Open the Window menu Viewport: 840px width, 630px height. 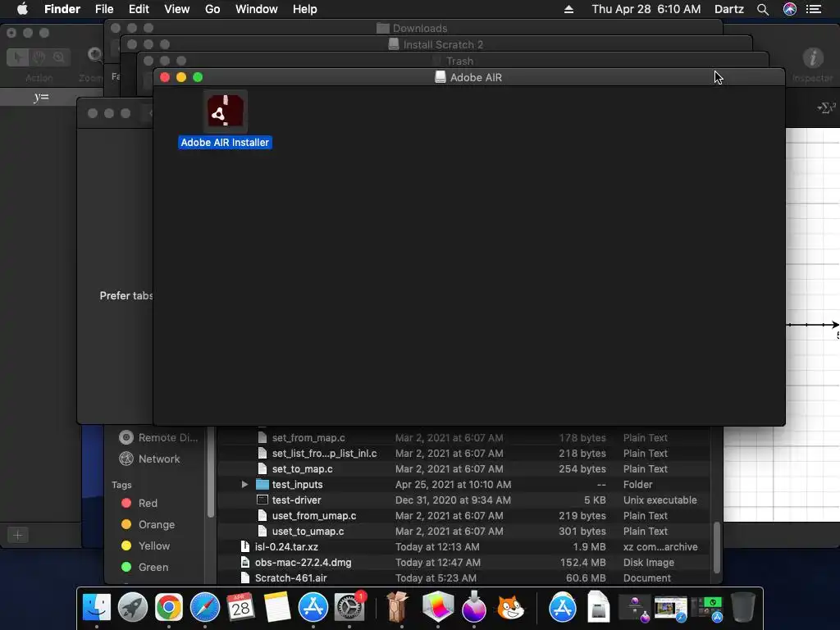coord(257,9)
